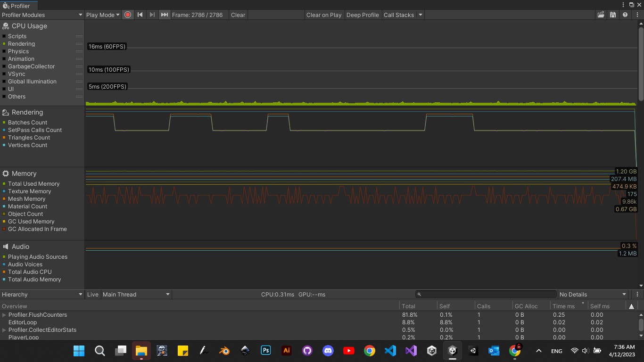The height and width of the screenshot is (362, 644).
Task: Open the Windows Start menu
Action: pos(79,351)
